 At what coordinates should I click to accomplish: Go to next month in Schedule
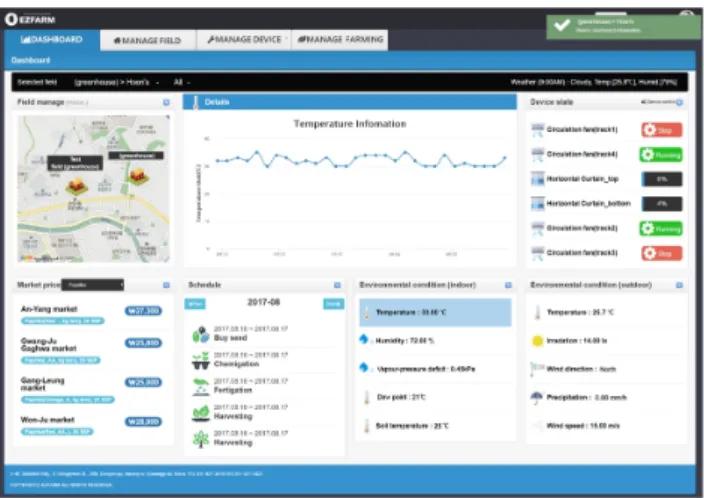[334, 304]
